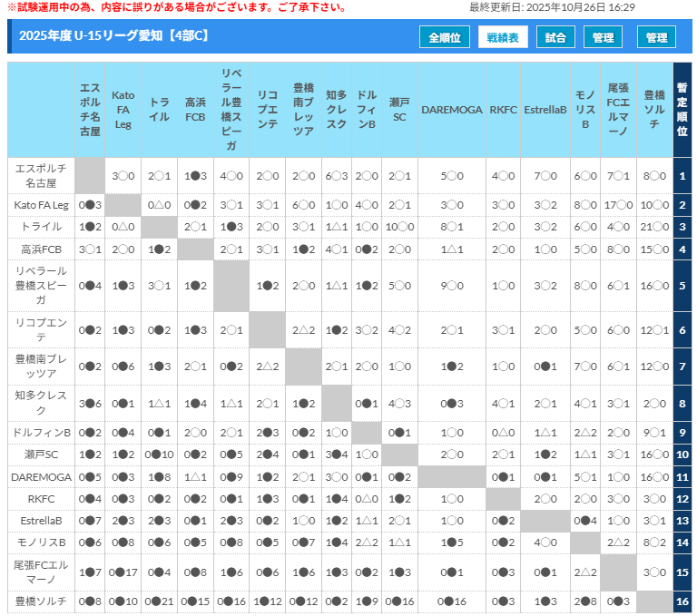This screenshot has height=616, width=697.
Task: Click the DAREMOGA column header
Action: pos(452,110)
